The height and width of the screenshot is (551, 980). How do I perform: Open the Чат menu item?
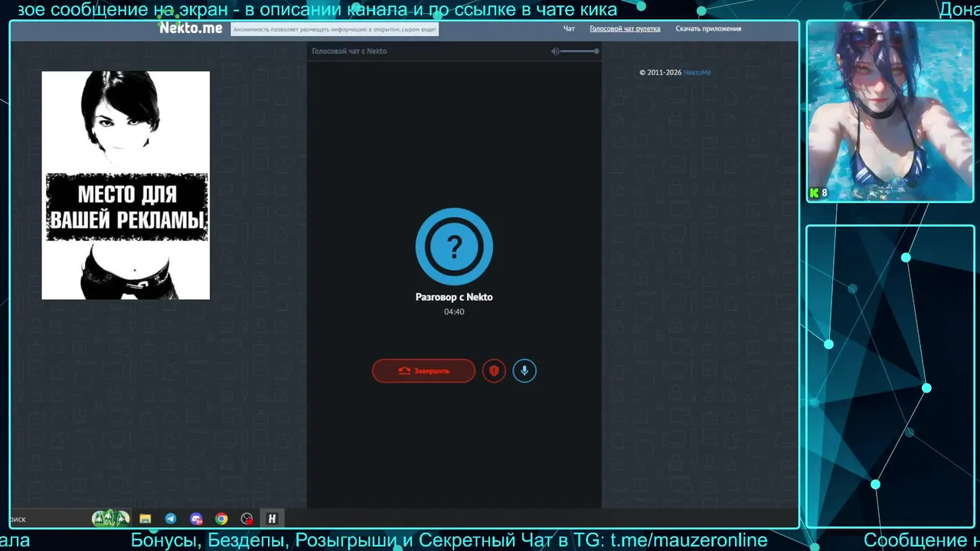(x=569, y=28)
